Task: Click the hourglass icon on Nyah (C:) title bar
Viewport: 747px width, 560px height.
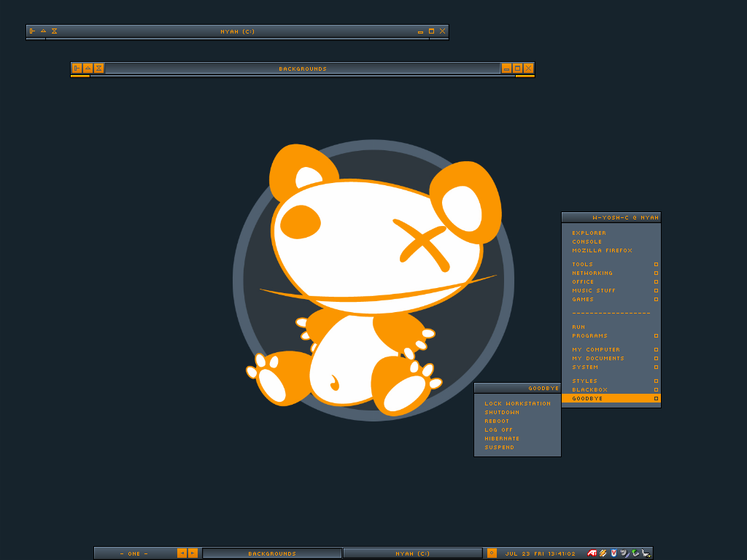Action: point(54,31)
